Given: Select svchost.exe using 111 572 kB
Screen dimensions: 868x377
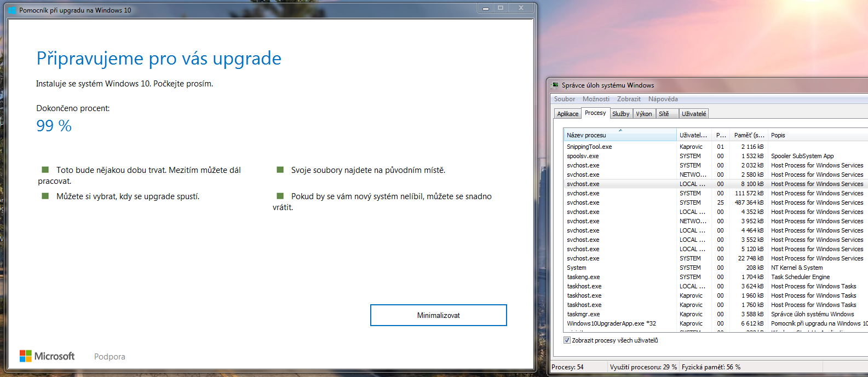Looking at the screenshot, I should point(716,193).
